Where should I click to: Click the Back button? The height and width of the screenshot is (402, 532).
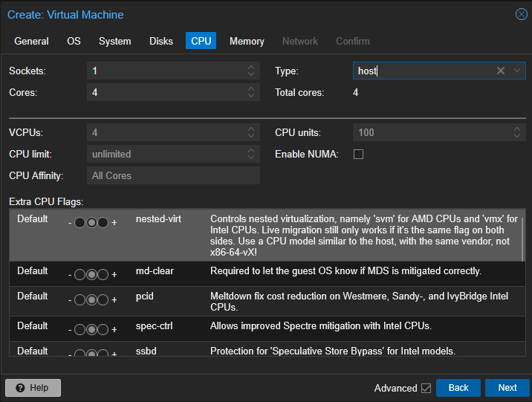point(458,388)
